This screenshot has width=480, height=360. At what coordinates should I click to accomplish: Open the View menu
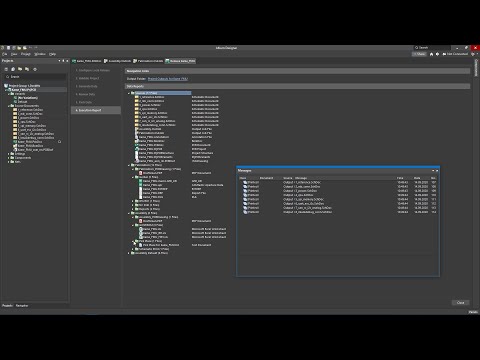pyautogui.click(x=14, y=54)
